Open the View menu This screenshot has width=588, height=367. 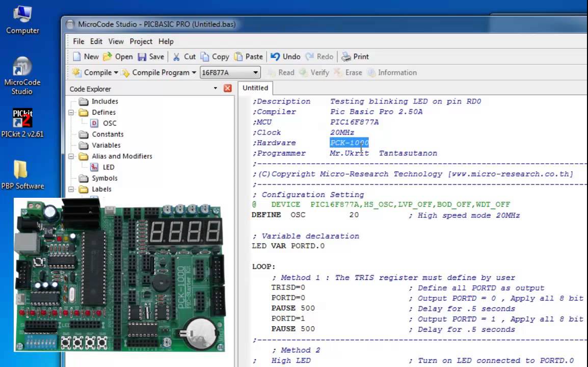point(116,41)
